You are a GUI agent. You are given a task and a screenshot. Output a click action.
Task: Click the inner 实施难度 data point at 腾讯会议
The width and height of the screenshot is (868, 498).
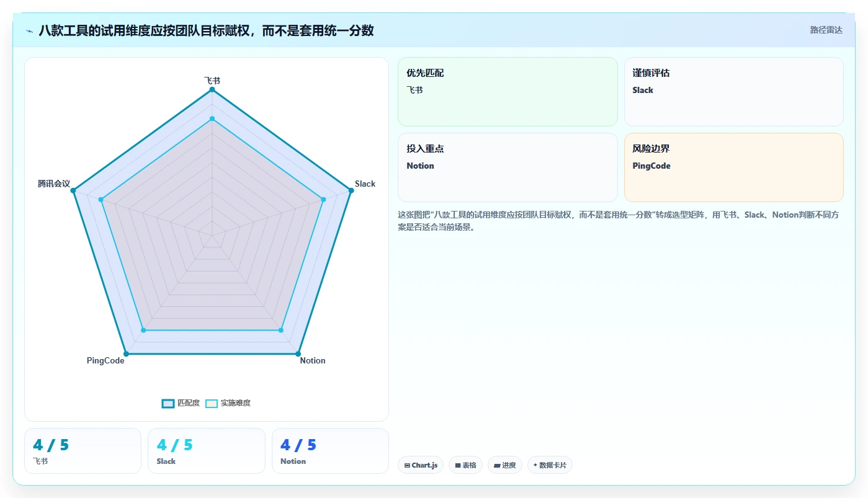101,200
